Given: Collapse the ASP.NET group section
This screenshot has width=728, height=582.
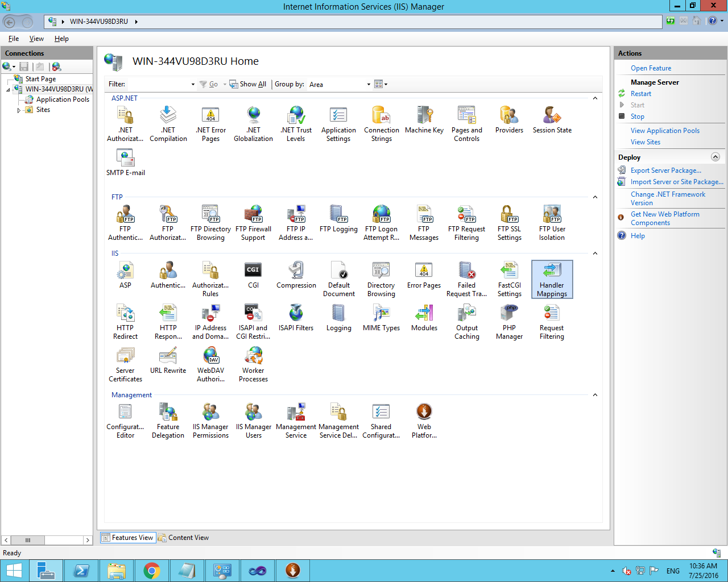Looking at the screenshot, I should tap(595, 98).
